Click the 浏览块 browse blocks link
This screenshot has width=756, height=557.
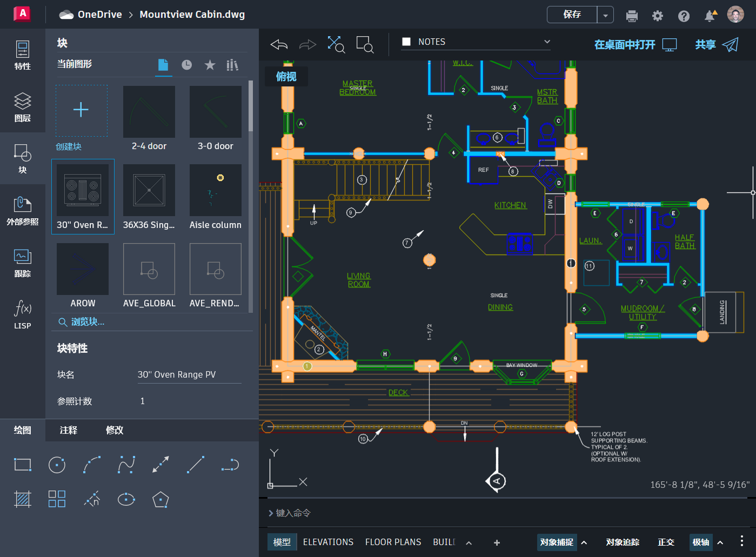coord(82,322)
